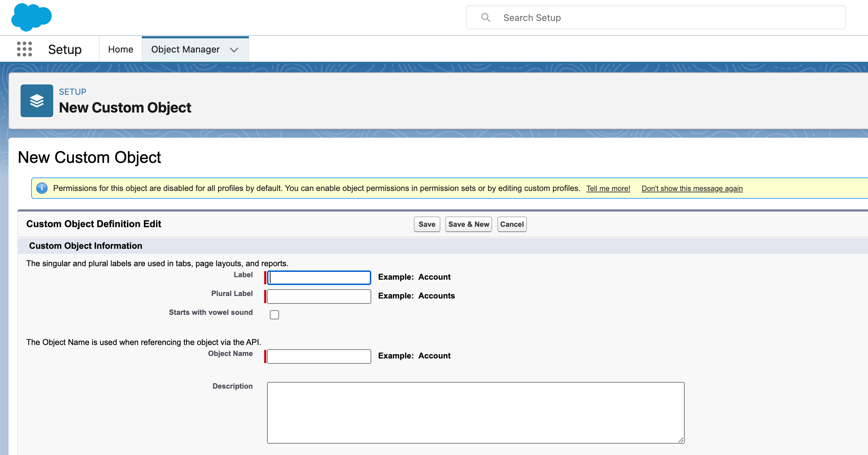Click the Label input field
The image size is (868, 455).
319,278
